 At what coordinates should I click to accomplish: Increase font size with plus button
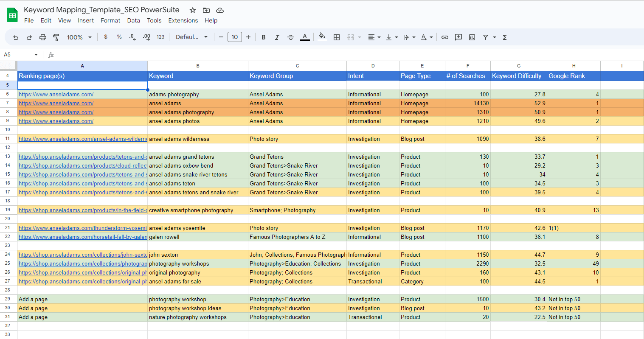pyautogui.click(x=248, y=37)
